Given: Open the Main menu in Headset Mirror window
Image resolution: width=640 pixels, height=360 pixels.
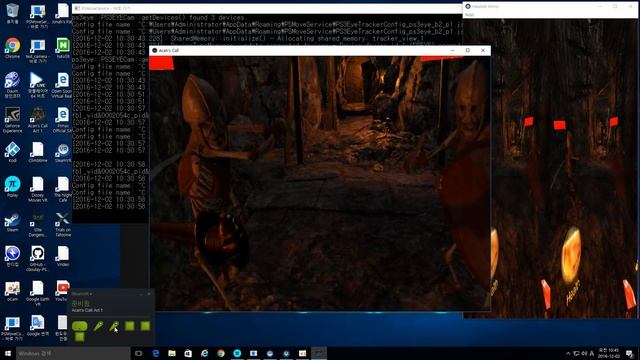Looking at the screenshot, I should (470, 15).
